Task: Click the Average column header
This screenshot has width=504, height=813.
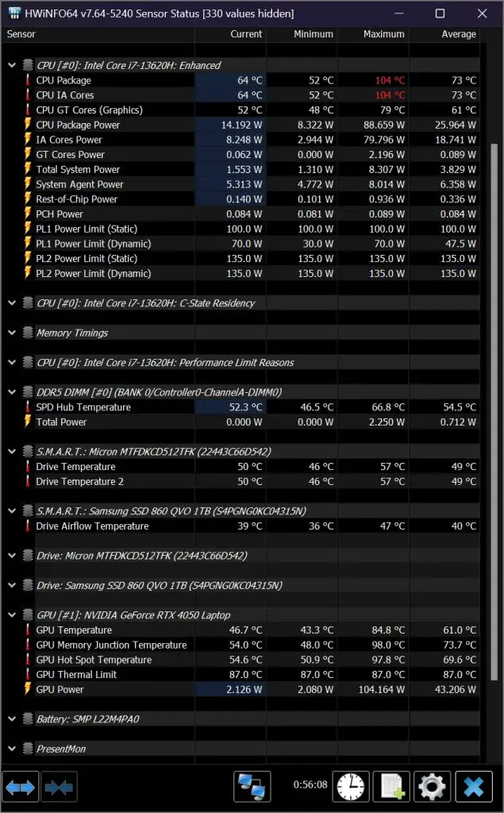Action: (444, 34)
